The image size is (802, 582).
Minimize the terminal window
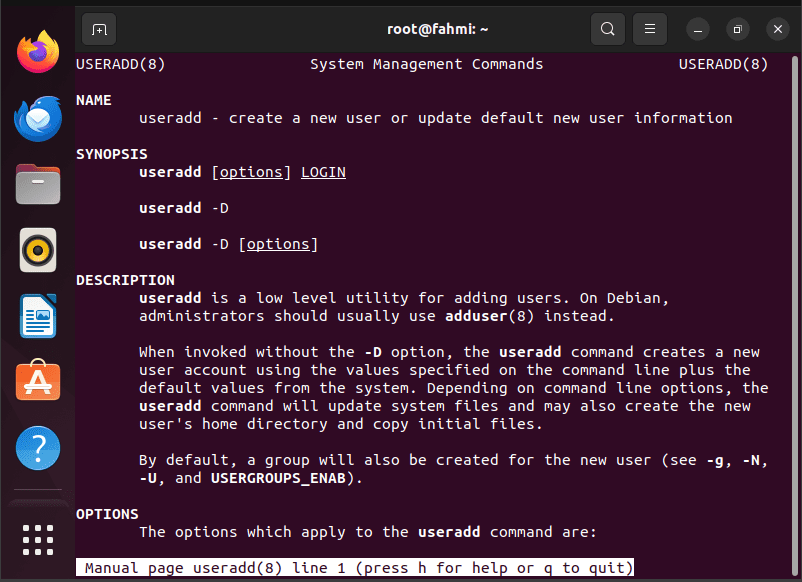point(698,29)
